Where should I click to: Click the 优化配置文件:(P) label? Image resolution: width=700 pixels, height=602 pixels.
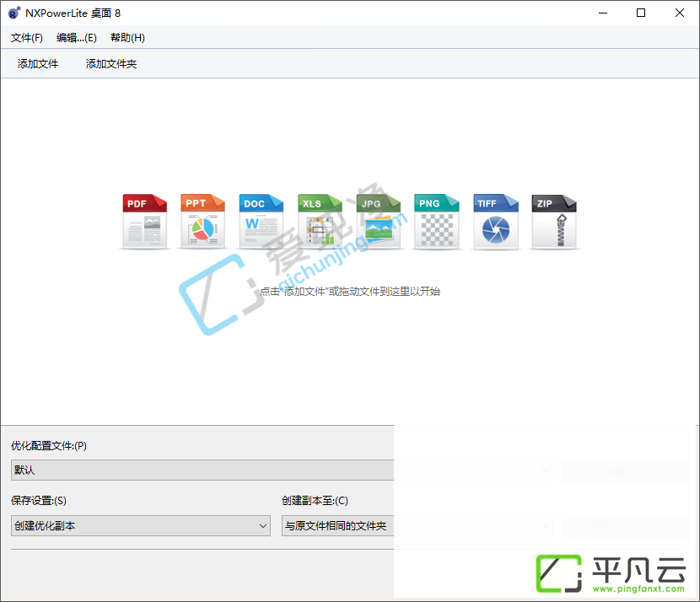[x=49, y=446]
